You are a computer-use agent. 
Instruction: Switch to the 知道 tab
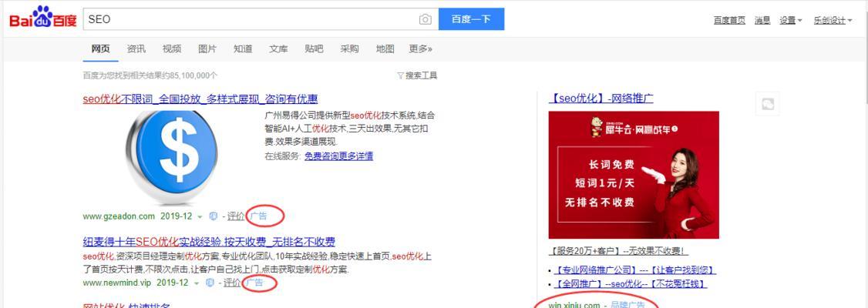pyautogui.click(x=243, y=49)
